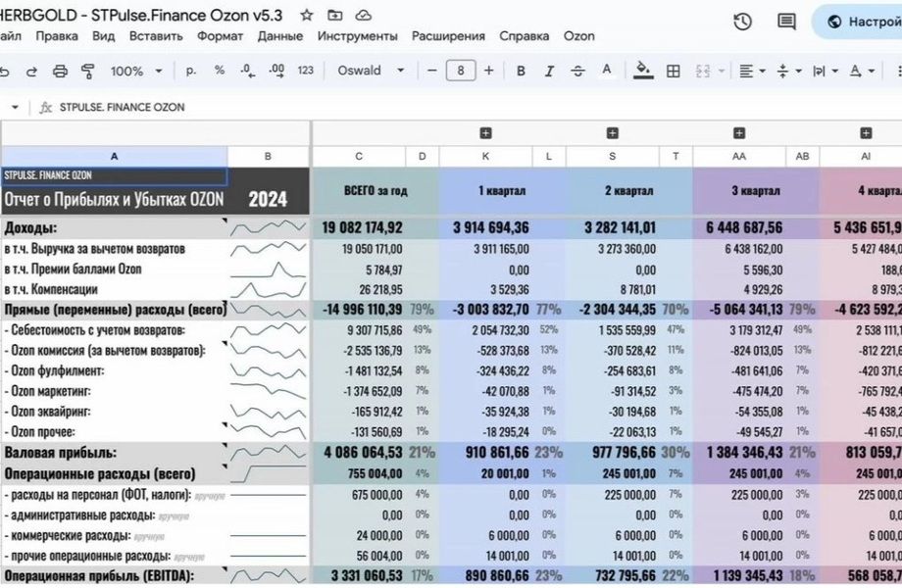Decrease decimal places

pyautogui.click(x=248, y=71)
